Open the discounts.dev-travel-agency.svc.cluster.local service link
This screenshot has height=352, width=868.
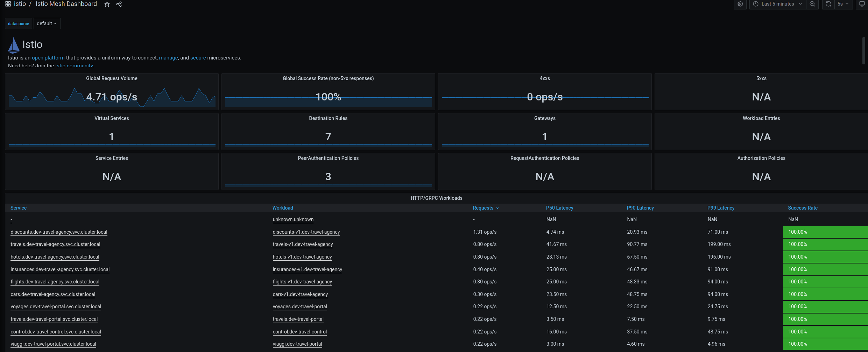point(59,232)
